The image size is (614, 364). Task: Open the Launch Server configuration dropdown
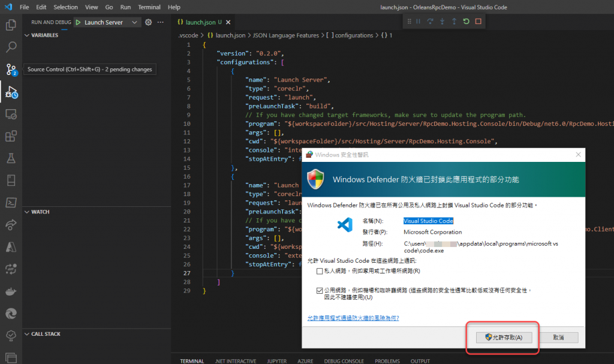point(134,22)
